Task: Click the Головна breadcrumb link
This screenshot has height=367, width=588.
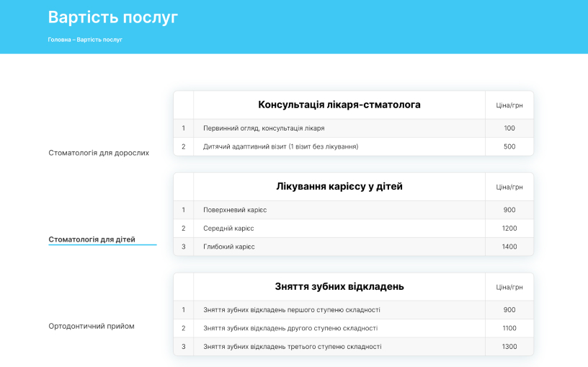Action: coord(59,40)
